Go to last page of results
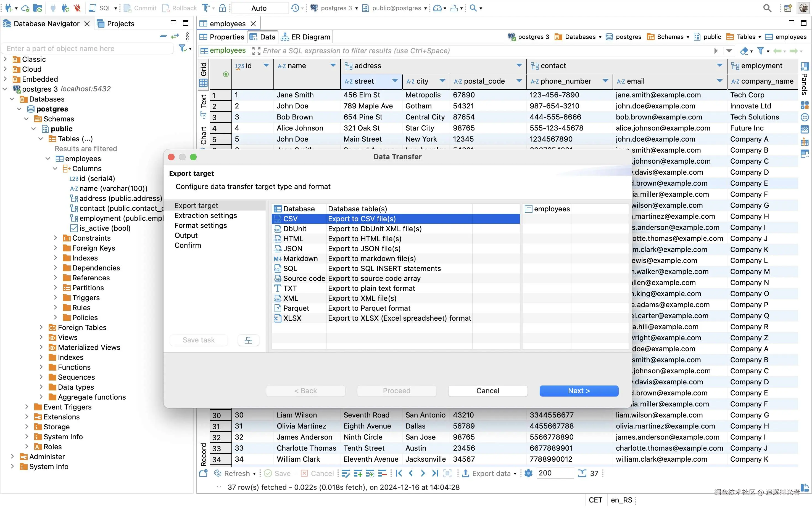 (x=435, y=474)
